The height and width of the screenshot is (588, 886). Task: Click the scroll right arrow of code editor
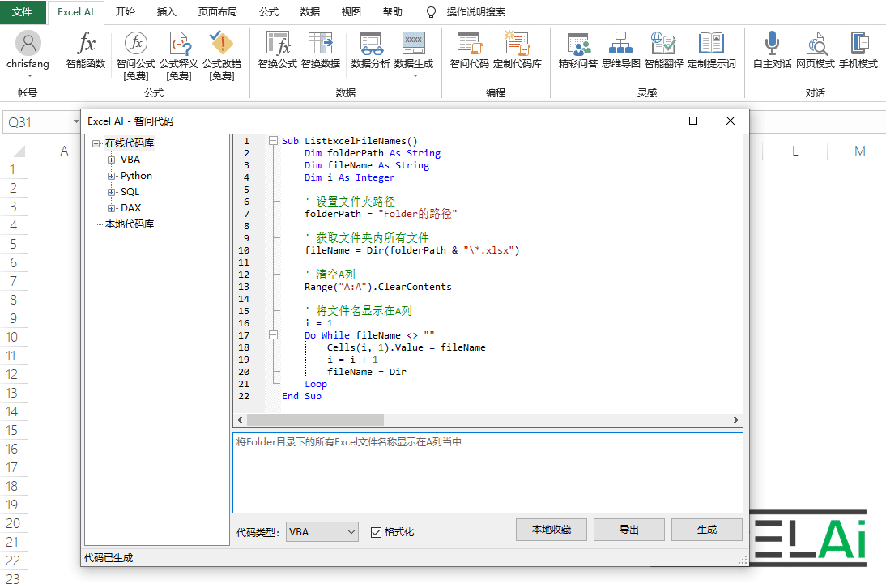tap(735, 420)
